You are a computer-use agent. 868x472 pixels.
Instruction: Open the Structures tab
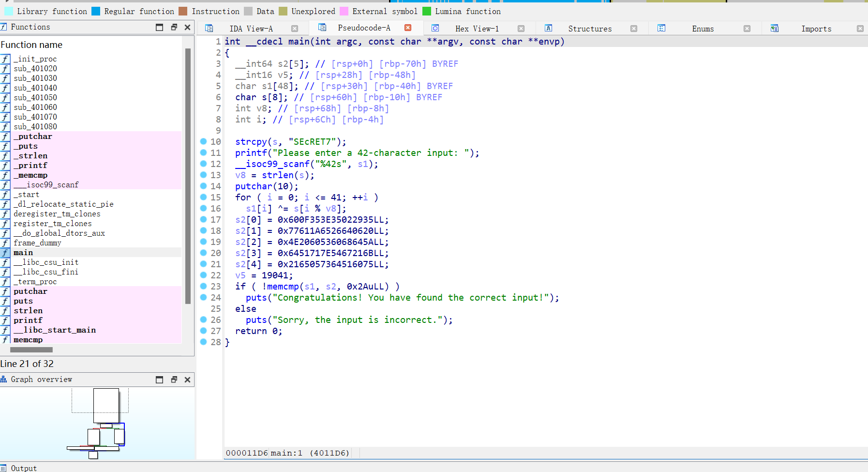point(589,29)
